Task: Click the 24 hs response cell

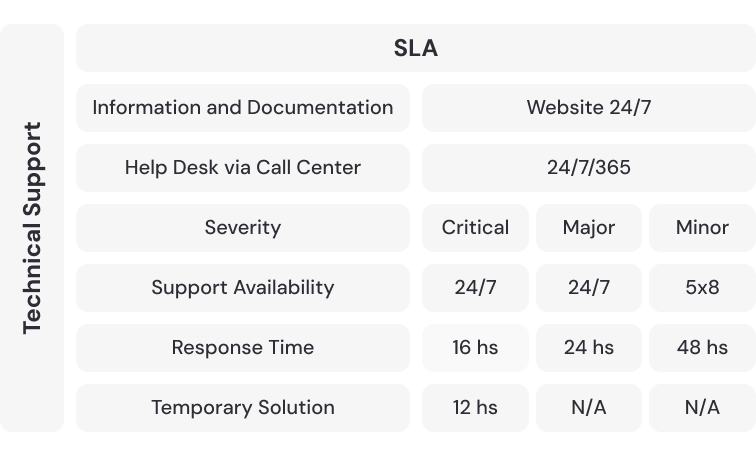Action: click(588, 347)
